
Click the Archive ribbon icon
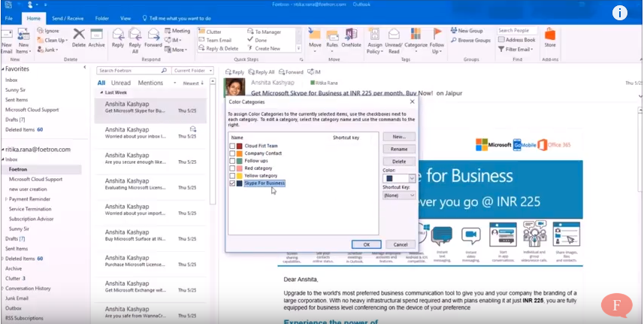click(96, 38)
